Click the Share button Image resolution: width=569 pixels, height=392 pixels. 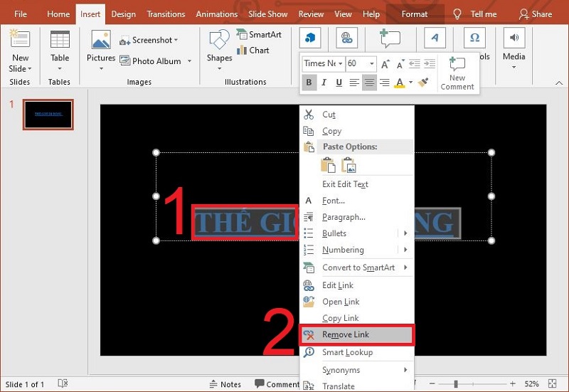click(536, 14)
